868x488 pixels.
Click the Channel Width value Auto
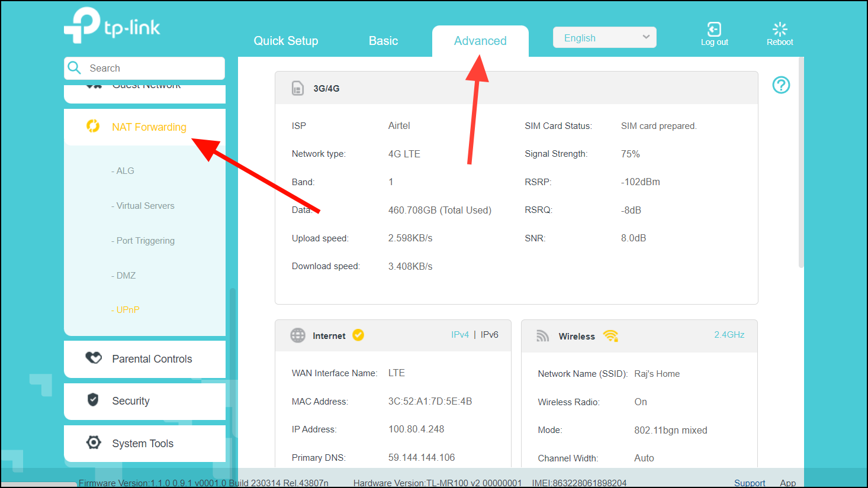click(x=644, y=458)
